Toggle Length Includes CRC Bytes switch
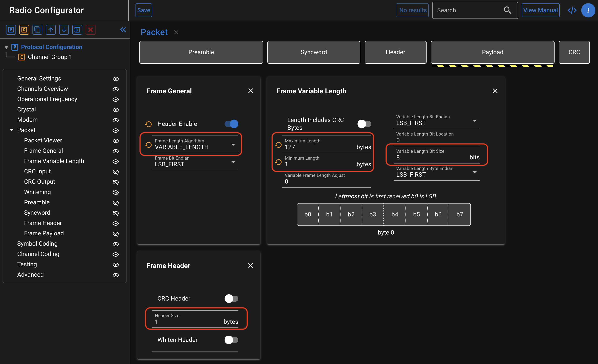The width and height of the screenshot is (598, 364). click(364, 124)
